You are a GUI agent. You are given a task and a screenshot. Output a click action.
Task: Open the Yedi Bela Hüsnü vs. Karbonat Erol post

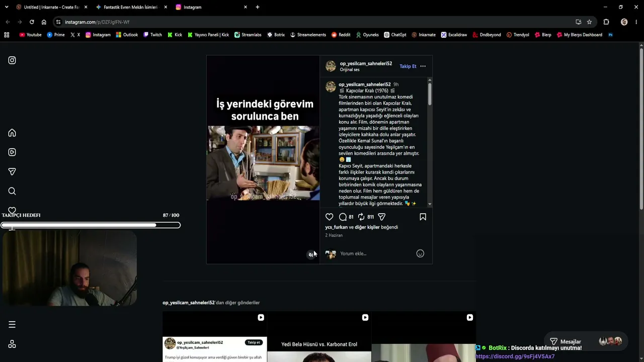click(319, 337)
